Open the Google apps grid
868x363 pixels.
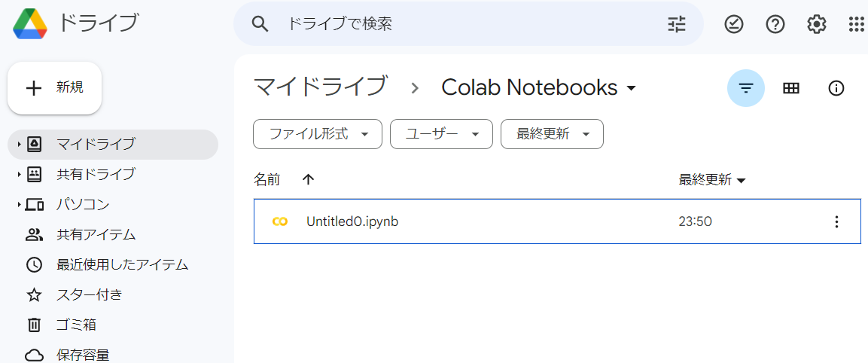click(857, 24)
